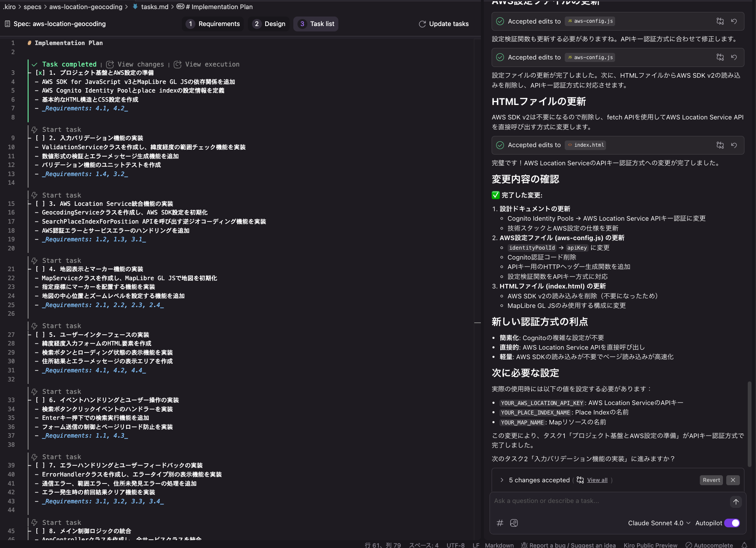Undo icon on second aws-config.js edit
756x548 pixels.
coord(734,57)
